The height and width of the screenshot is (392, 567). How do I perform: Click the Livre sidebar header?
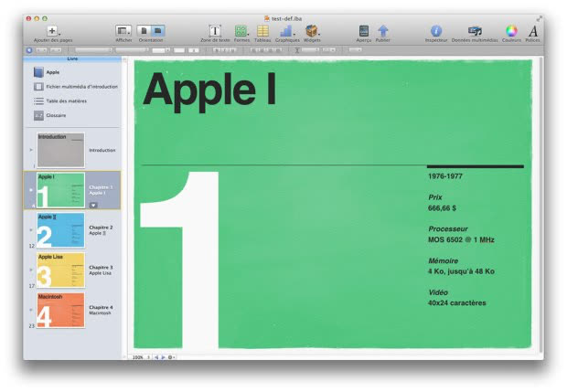tap(72, 58)
